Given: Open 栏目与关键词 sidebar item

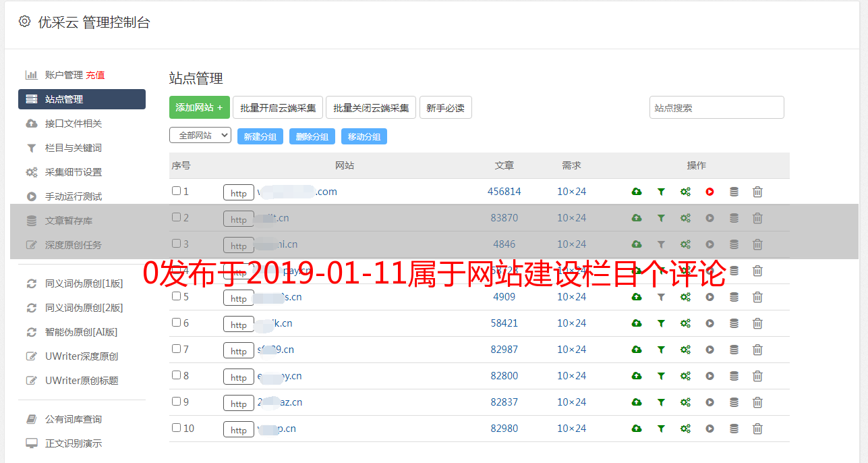Looking at the screenshot, I should pos(74,148).
